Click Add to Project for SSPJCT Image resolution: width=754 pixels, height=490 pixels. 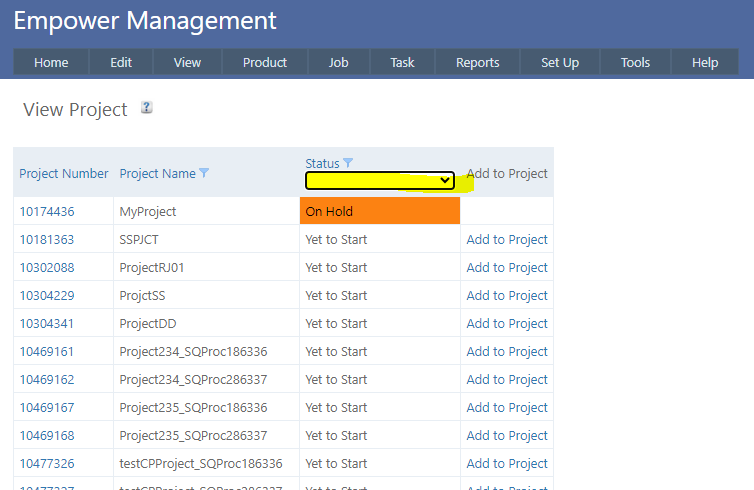tap(507, 239)
